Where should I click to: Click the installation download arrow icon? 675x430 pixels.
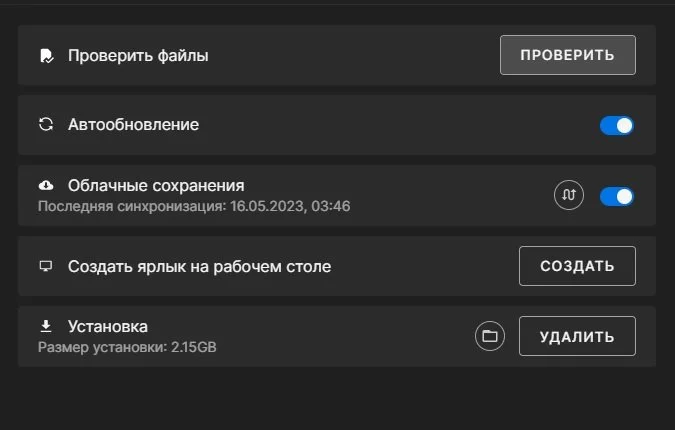pos(46,326)
